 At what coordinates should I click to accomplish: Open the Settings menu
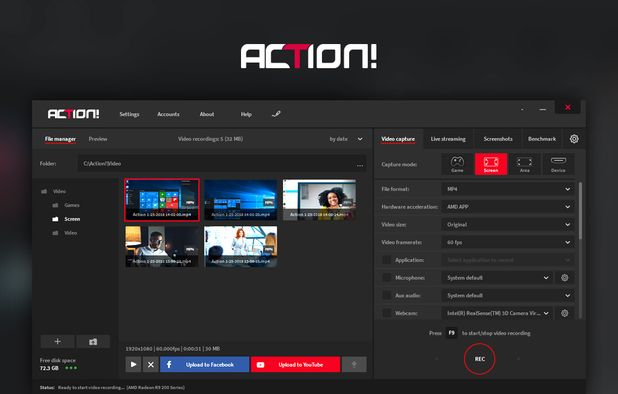tap(129, 114)
